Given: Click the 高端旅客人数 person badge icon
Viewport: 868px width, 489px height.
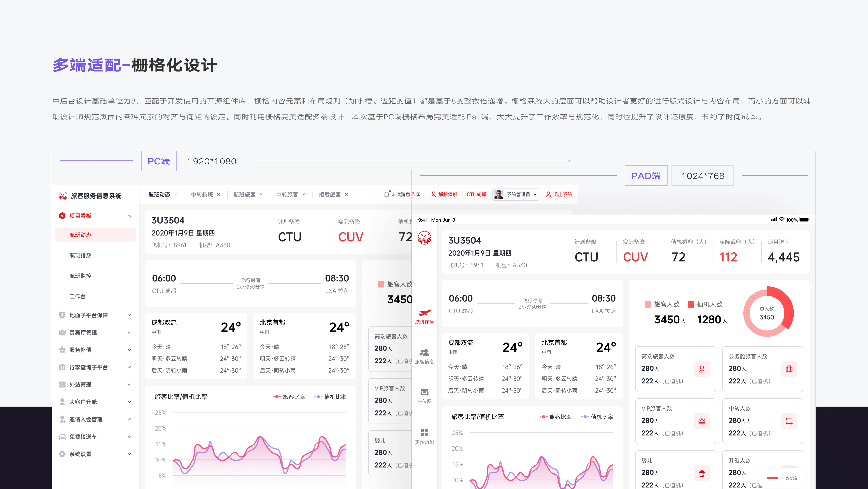Looking at the screenshot, I should pos(702,369).
